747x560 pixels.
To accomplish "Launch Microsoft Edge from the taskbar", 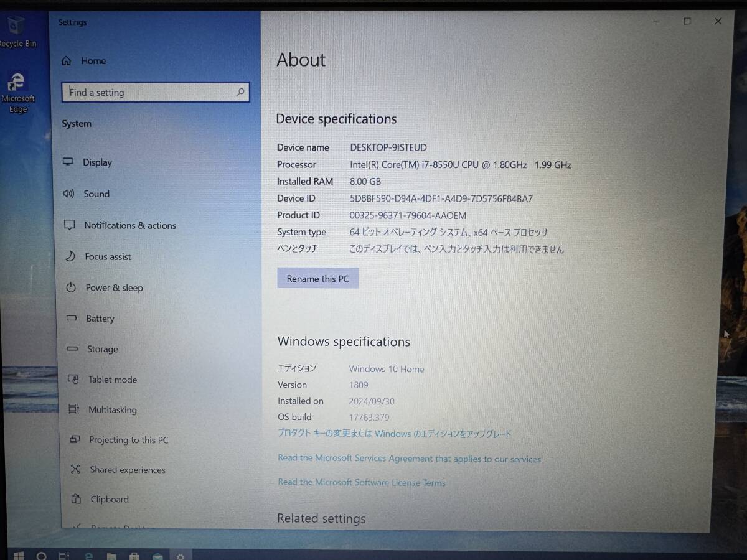I will (88, 555).
